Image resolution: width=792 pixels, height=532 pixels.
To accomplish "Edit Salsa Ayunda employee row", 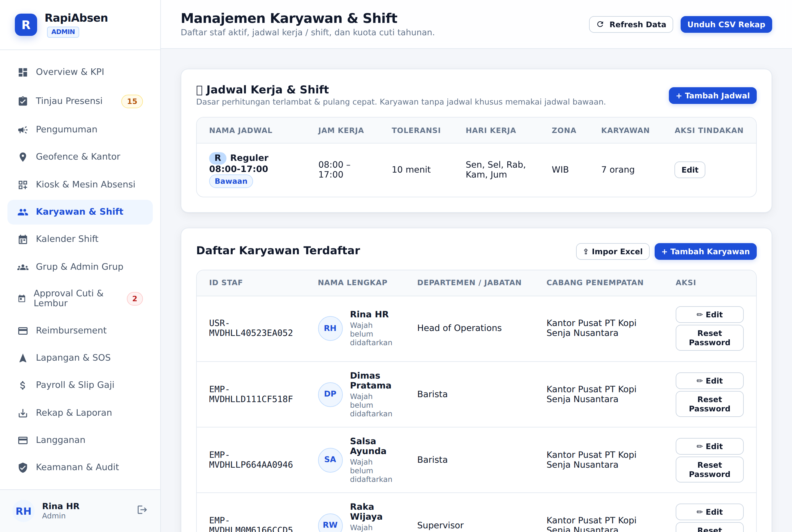I will pyautogui.click(x=709, y=446).
